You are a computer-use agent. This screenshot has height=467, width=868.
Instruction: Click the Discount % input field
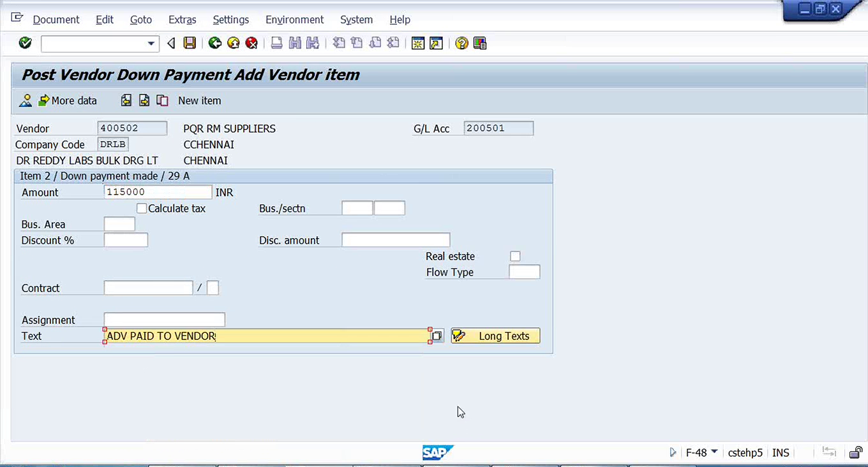click(126, 240)
